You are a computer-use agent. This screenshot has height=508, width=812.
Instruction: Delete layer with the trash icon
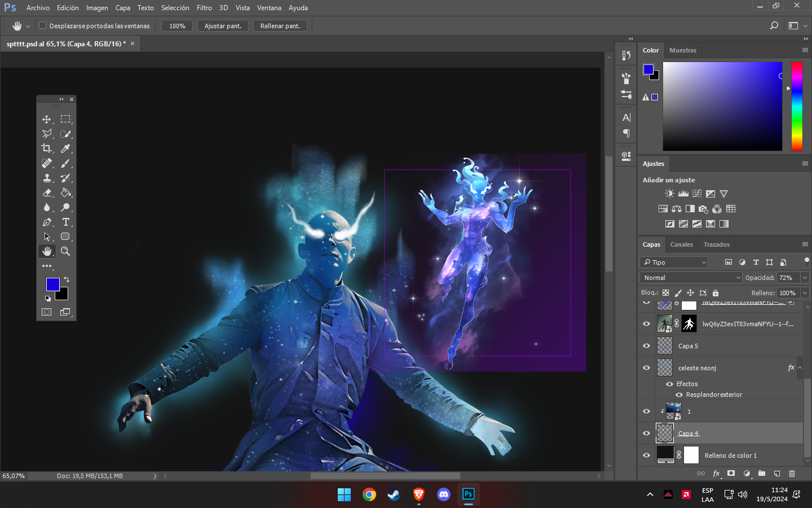coord(792,474)
